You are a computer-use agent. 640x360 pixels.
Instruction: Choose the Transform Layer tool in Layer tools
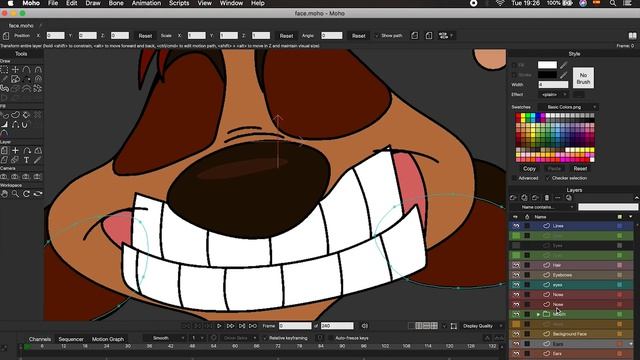4,151
